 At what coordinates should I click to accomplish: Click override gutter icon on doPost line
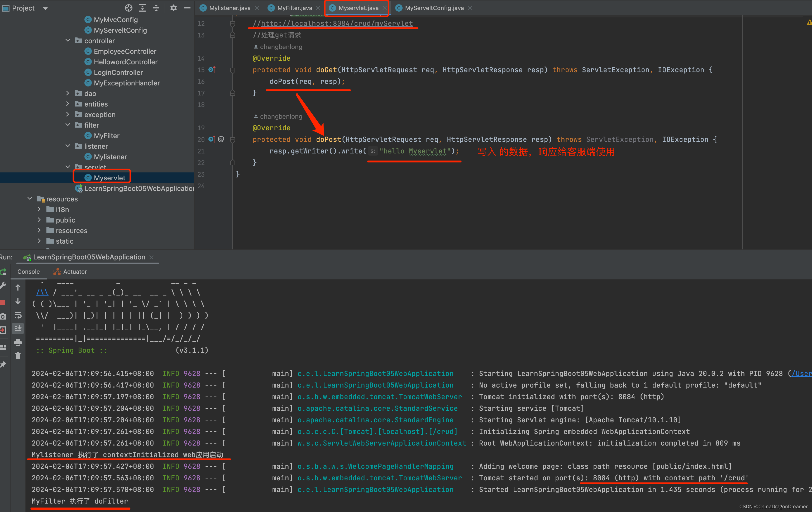pos(212,139)
